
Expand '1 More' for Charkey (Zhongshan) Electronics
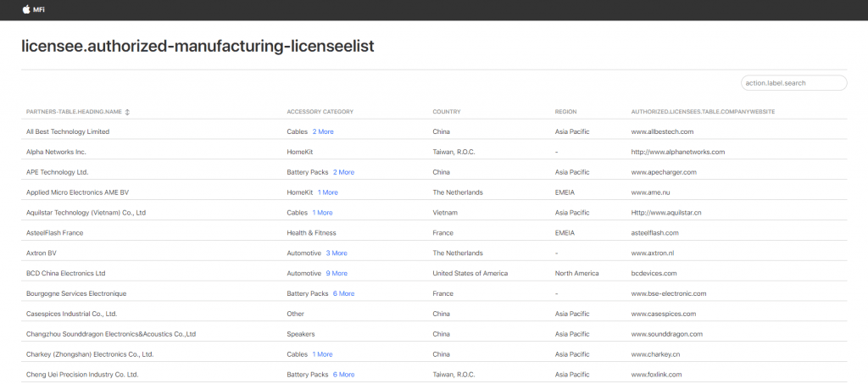pos(322,354)
